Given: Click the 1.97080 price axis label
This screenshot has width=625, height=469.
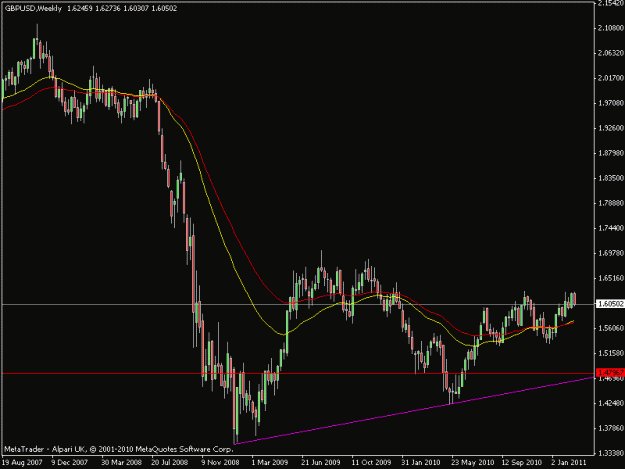Looking at the screenshot, I should [x=611, y=103].
